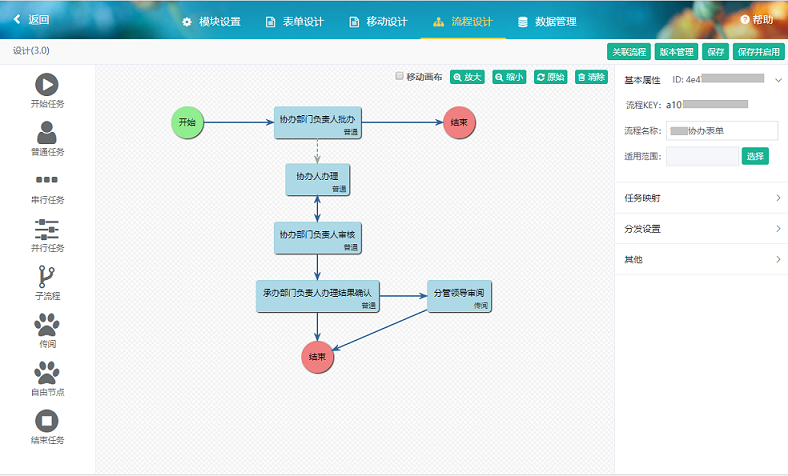Choose the 并行任务 sliders icon
788x476 pixels.
47,228
